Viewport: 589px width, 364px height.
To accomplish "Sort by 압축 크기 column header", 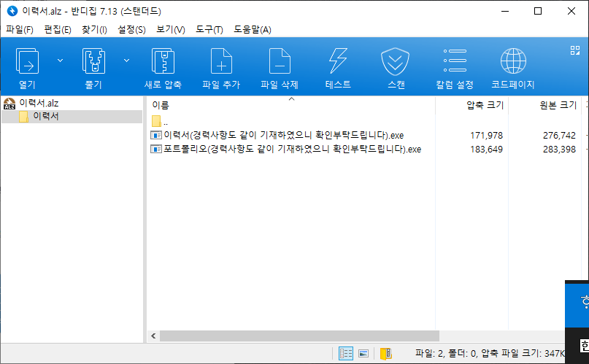I will point(485,105).
